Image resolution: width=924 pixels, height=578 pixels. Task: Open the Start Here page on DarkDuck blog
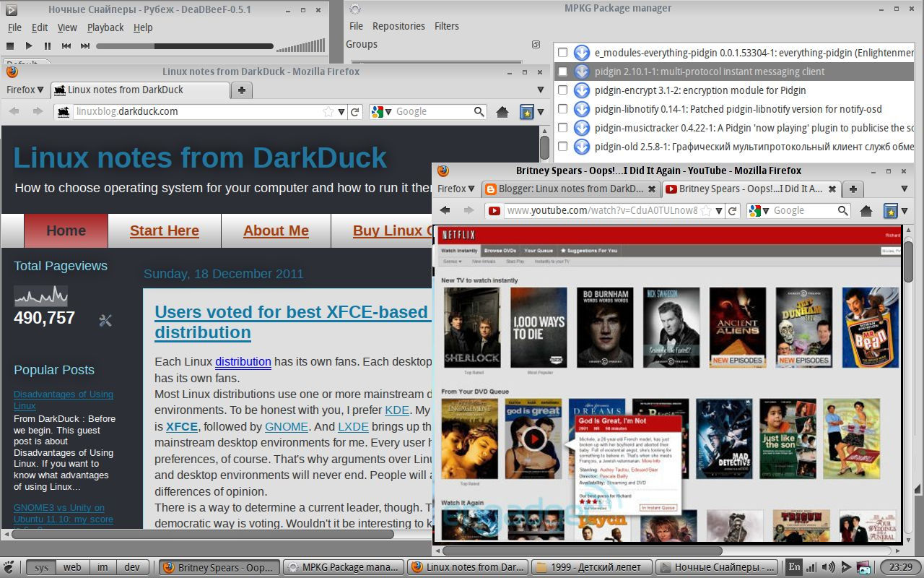(164, 230)
